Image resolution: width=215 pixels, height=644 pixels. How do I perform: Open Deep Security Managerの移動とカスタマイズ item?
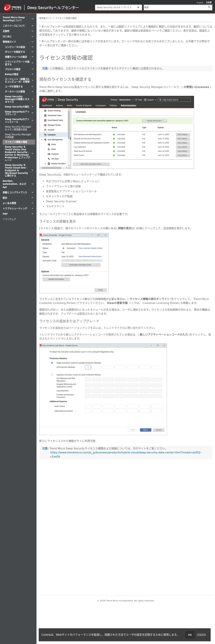17,99
